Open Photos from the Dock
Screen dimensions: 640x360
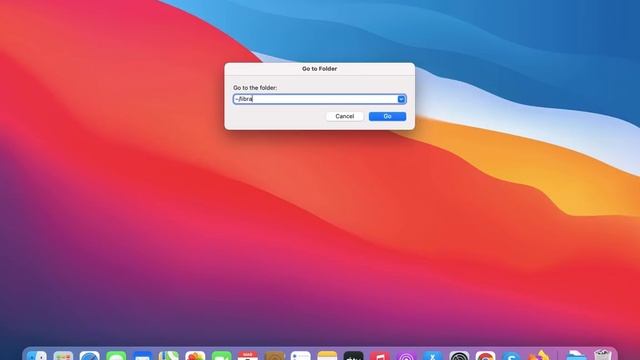click(195, 356)
